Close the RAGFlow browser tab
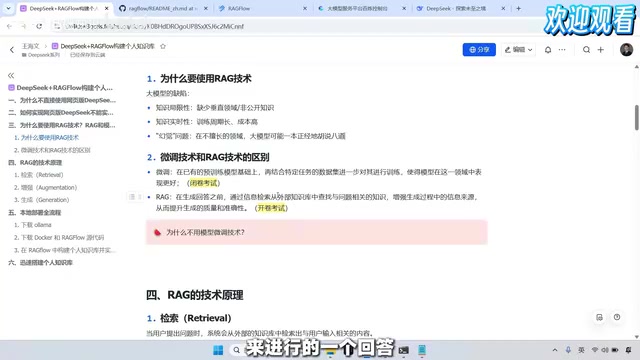This screenshot has height=360, width=640. point(304,8)
